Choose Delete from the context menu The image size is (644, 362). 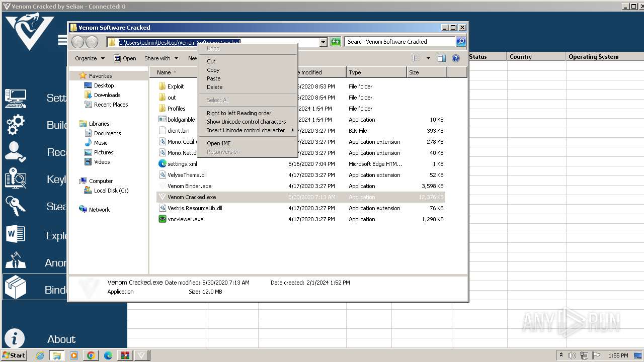(215, 87)
